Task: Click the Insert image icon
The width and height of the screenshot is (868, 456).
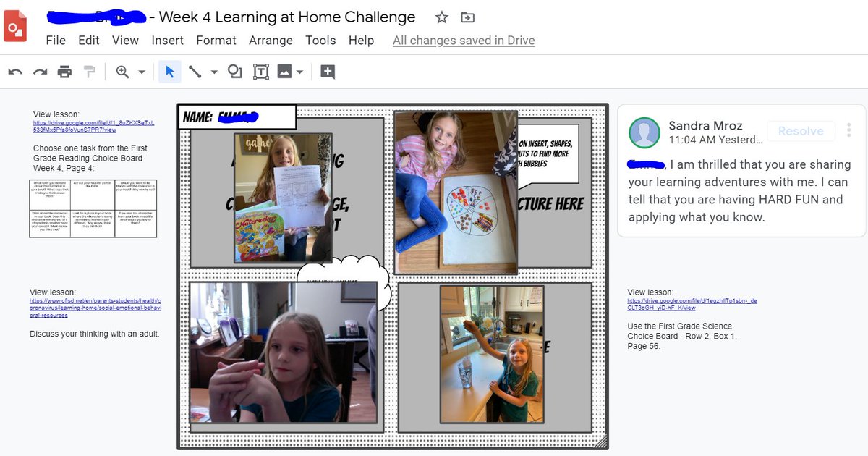Action: click(x=285, y=72)
